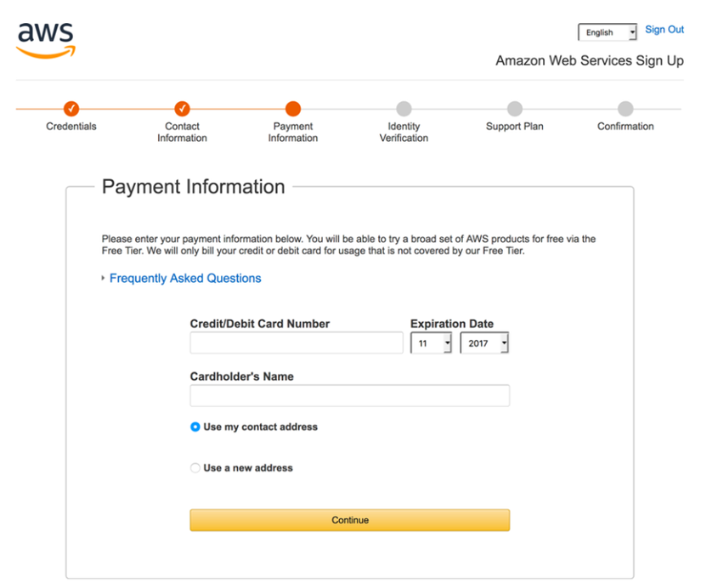The width and height of the screenshot is (701, 588).
Task: Open the Frequently Asked Questions link
Action: (x=185, y=279)
